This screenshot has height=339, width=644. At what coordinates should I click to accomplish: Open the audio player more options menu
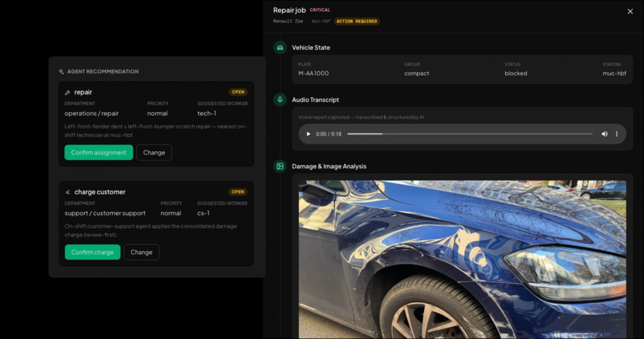[617, 134]
